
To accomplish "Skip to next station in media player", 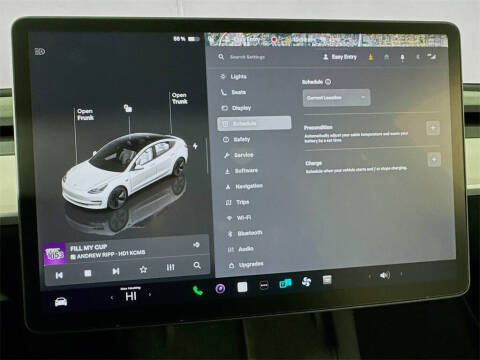I will (116, 271).
